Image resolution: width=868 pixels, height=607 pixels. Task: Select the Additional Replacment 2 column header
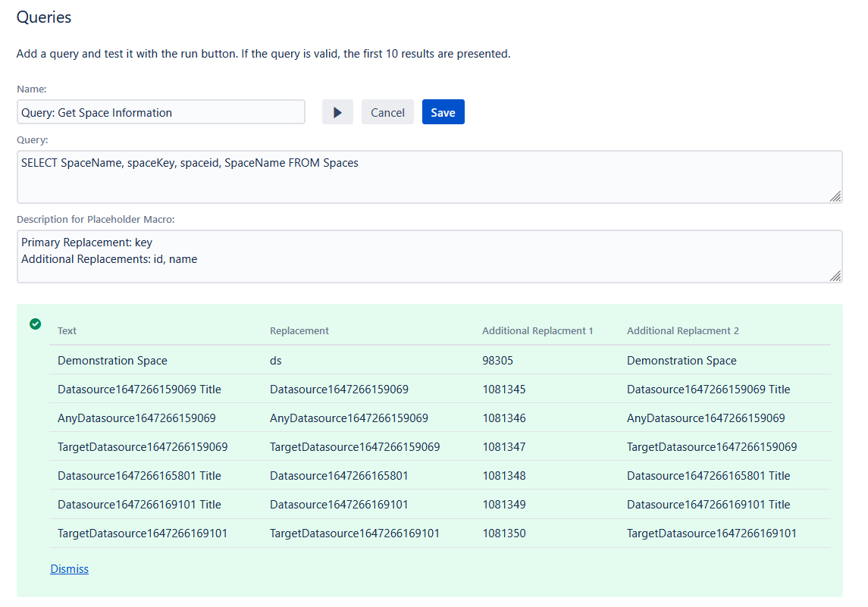coord(682,331)
